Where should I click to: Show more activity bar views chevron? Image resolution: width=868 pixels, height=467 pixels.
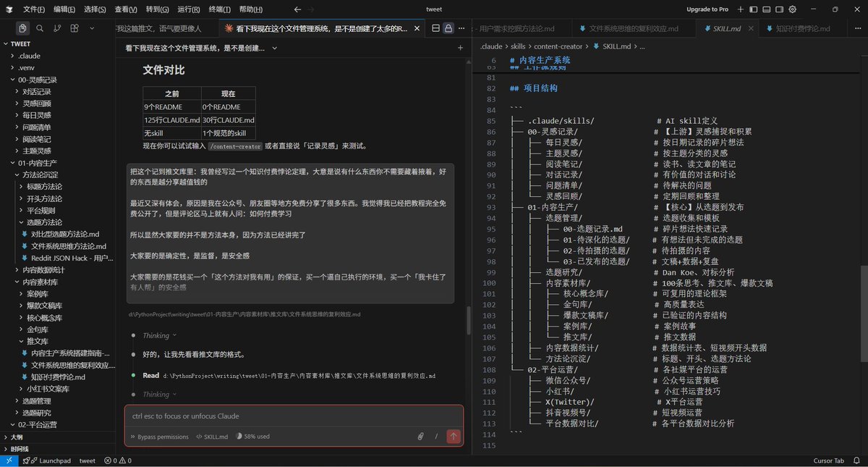coord(93,28)
